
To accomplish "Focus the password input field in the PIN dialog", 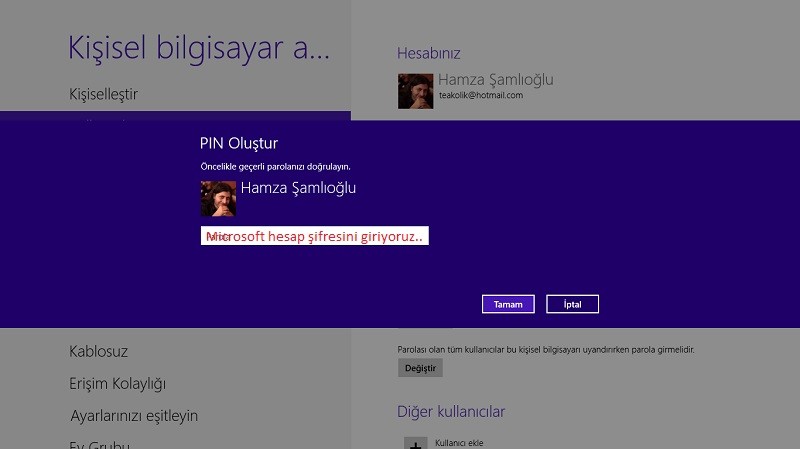I will pyautogui.click(x=314, y=236).
